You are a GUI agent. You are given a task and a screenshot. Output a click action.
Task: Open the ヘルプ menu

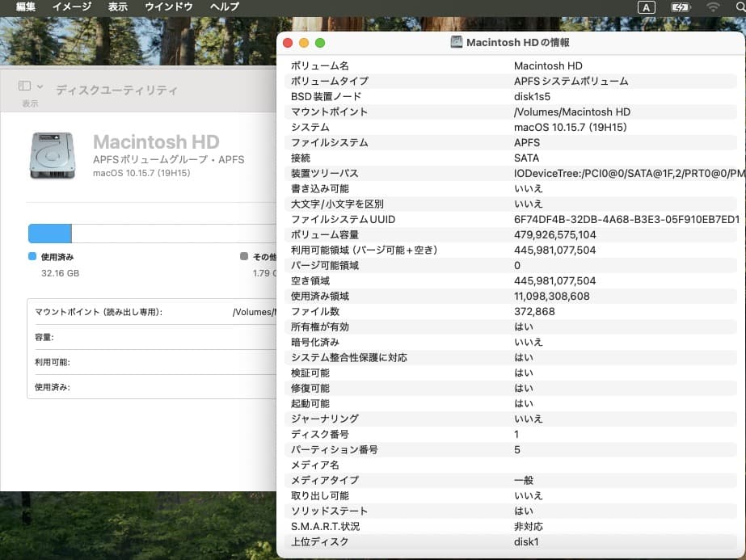pos(223,6)
